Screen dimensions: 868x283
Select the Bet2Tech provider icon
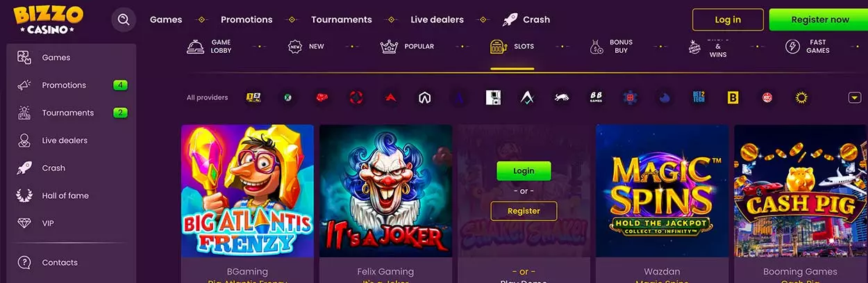699,98
